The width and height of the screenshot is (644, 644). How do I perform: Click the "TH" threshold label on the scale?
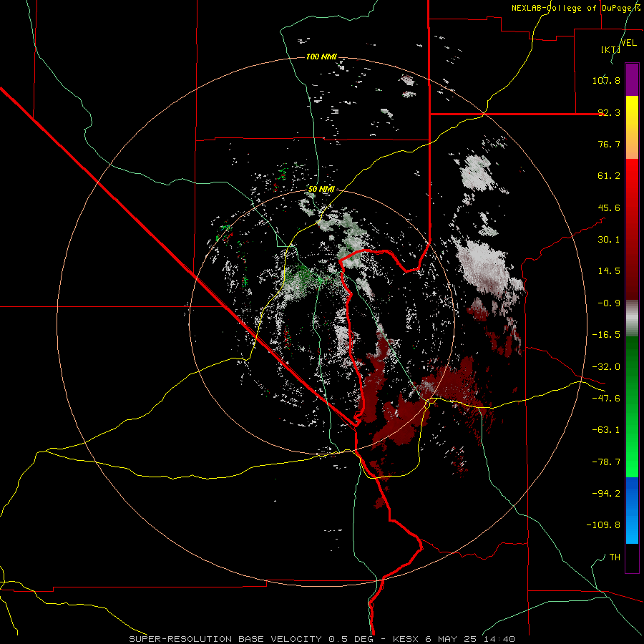point(615,557)
